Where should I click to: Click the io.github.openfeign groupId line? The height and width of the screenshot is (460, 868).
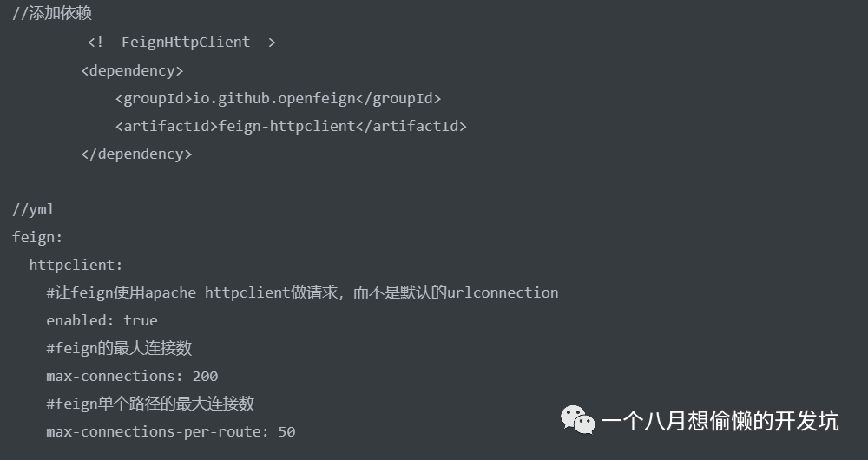(x=278, y=98)
